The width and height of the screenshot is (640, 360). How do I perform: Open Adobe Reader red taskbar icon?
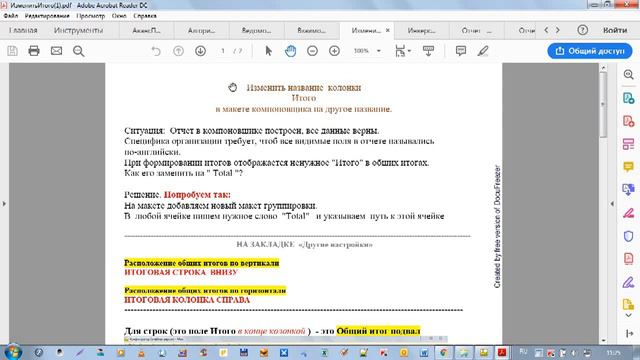coord(502,352)
